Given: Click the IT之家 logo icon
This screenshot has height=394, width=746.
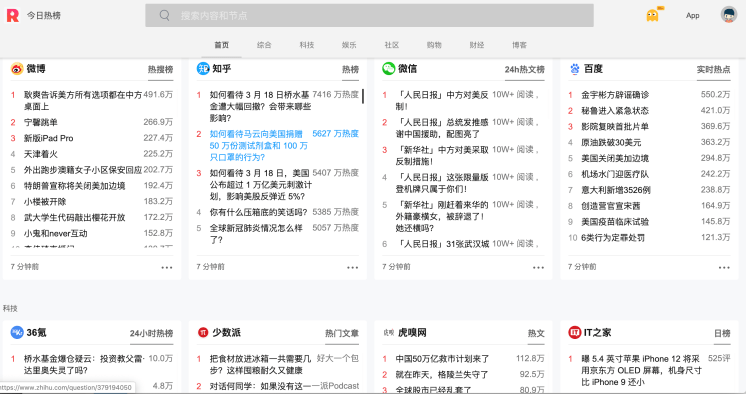Looking at the screenshot, I should (575, 332).
